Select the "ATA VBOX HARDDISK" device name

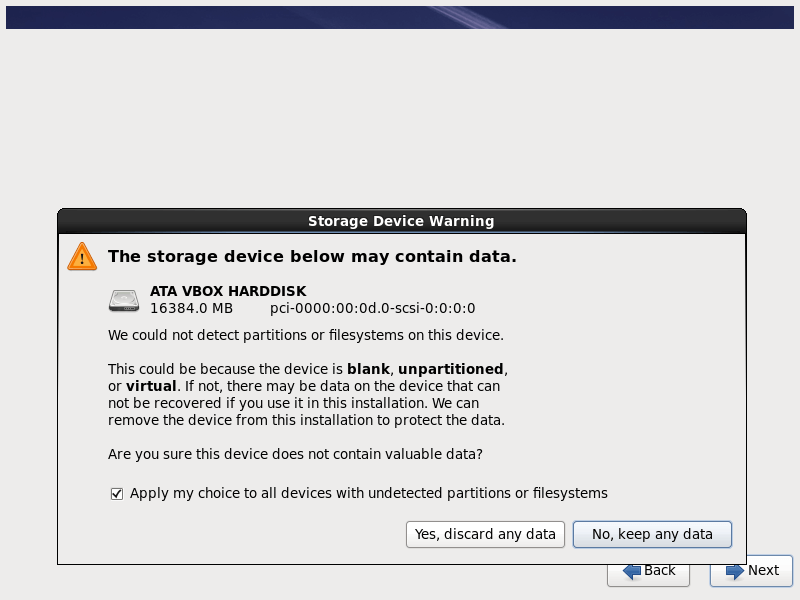(x=228, y=291)
